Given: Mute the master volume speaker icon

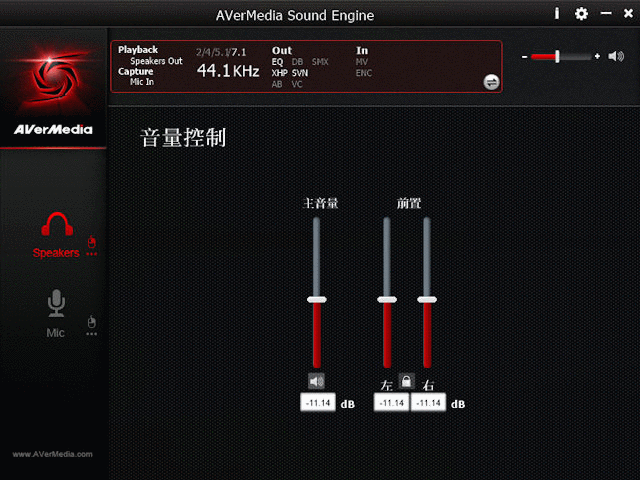Looking at the screenshot, I should coord(316,381).
